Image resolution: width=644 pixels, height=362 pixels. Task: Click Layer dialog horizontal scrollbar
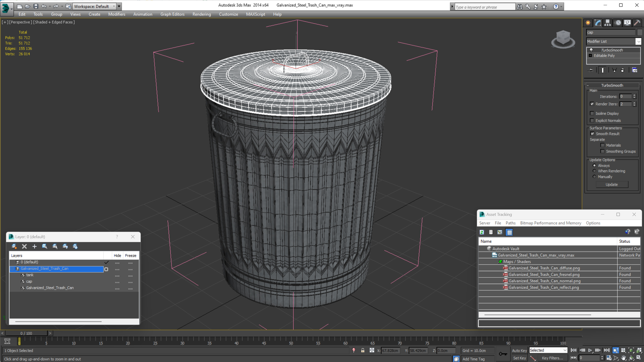coord(58,322)
